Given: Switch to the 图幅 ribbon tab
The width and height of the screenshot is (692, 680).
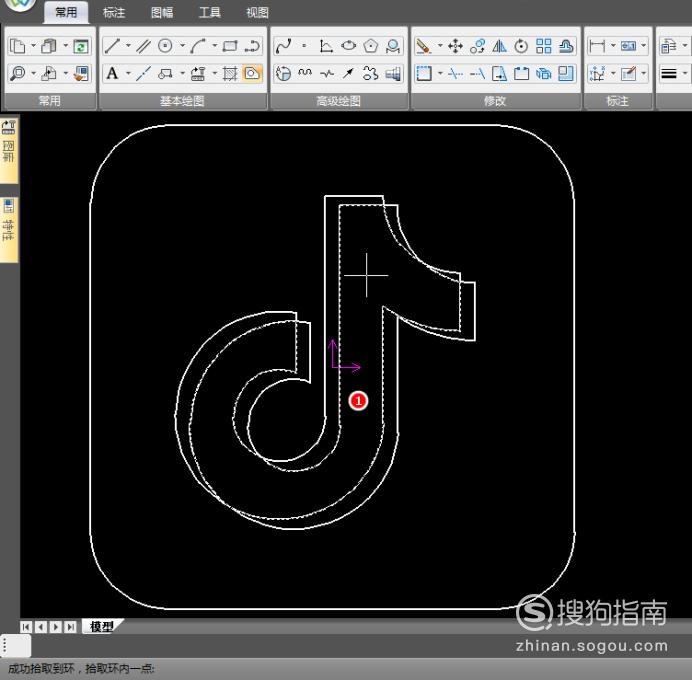Looking at the screenshot, I should (x=162, y=13).
